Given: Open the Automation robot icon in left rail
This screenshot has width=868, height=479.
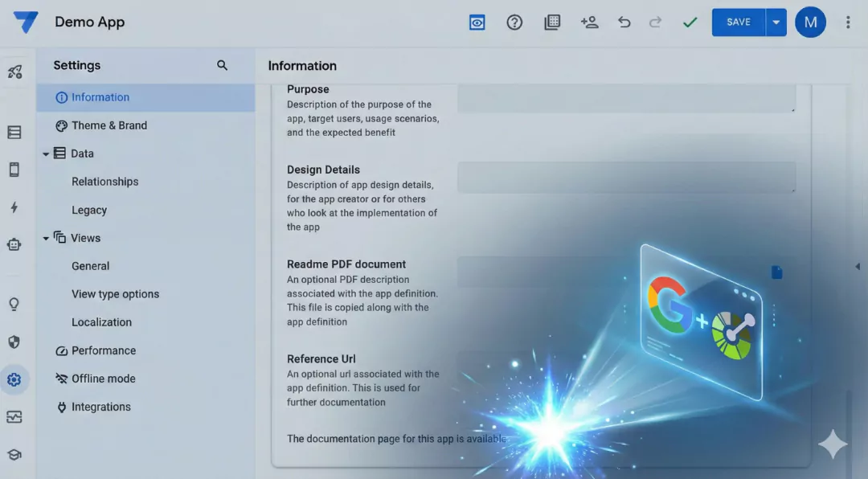Looking at the screenshot, I should [x=14, y=244].
